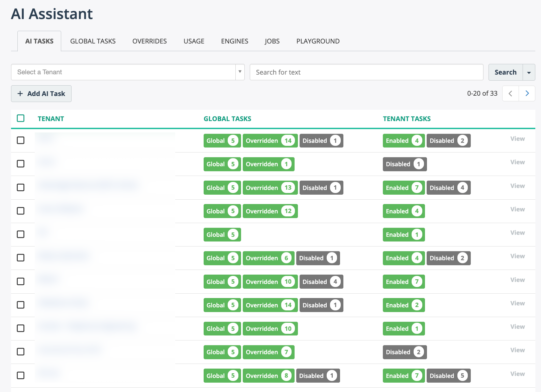Focus the Search for text field
The width and height of the screenshot is (541, 392).
[x=366, y=72]
